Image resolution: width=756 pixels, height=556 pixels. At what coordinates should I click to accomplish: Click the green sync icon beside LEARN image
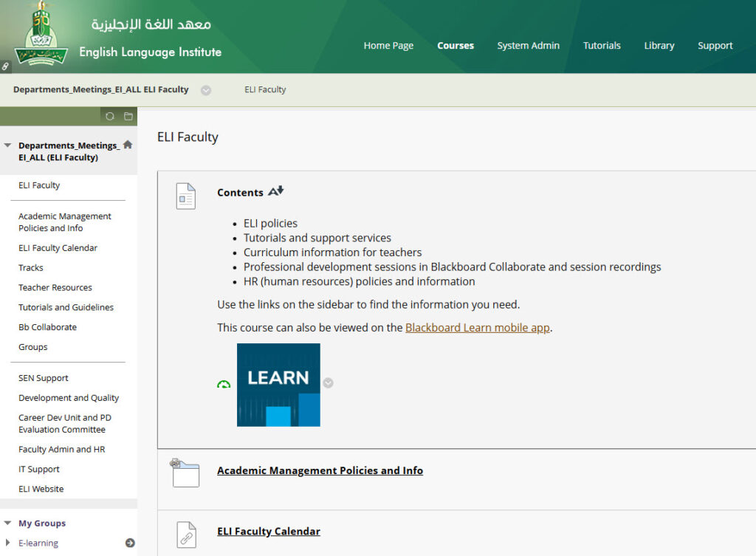click(x=224, y=385)
